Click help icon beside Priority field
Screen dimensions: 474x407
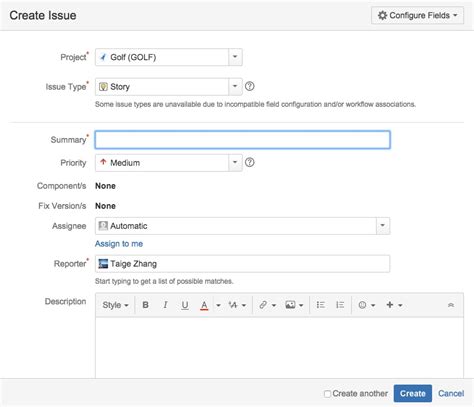[250, 162]
